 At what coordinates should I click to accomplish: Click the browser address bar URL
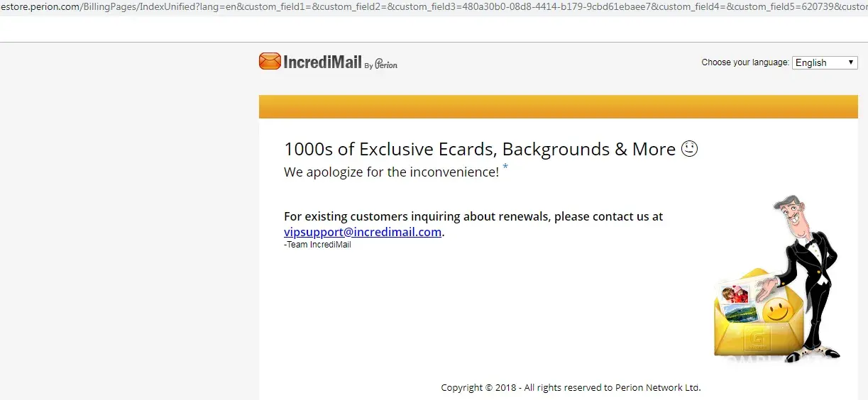[426, 7]
